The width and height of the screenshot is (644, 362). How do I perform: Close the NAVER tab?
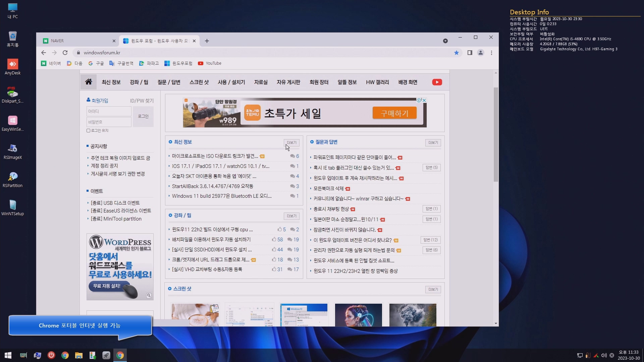114,41
